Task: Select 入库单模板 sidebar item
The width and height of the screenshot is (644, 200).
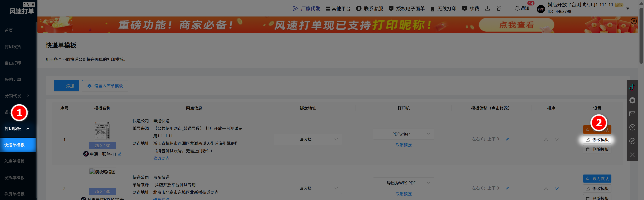Action: pos(14,161)
